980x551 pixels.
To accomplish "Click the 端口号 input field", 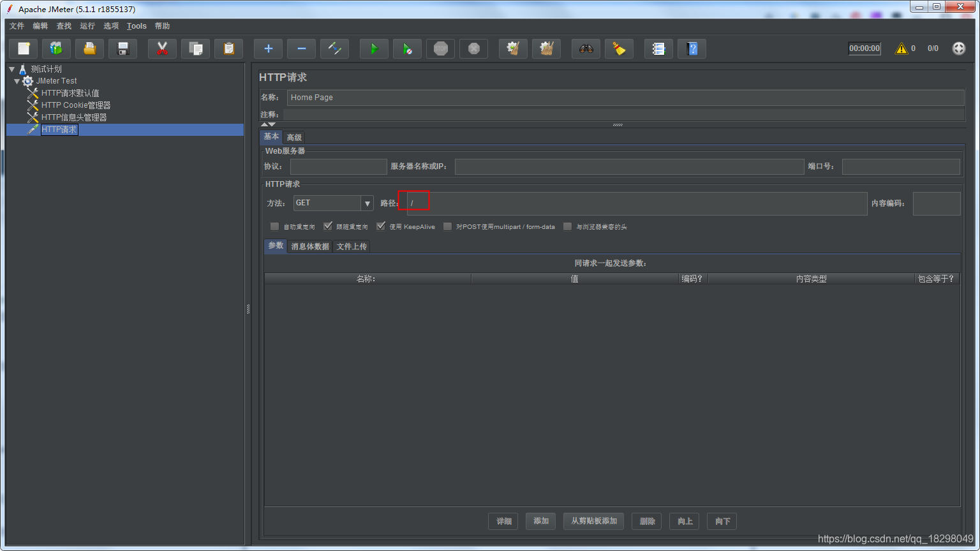I will pos(901,166).
